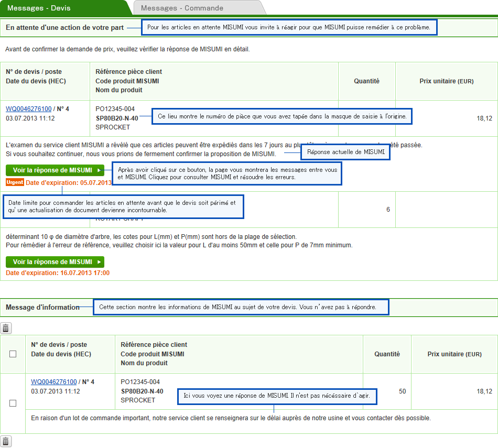Click product code SP80B20-N-40 in the information table

click(142, 391)
